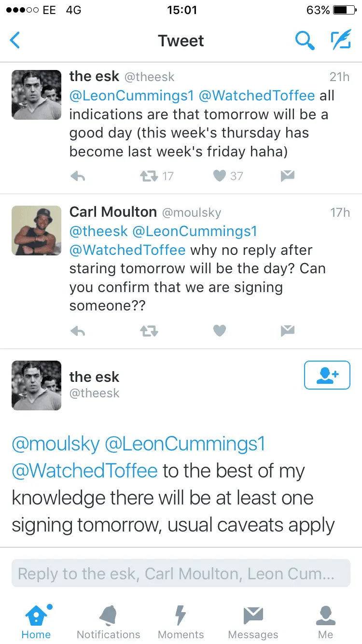Like Carl Moulton's tweet
This screenshot has height=644, width=362.
[220, 331]
